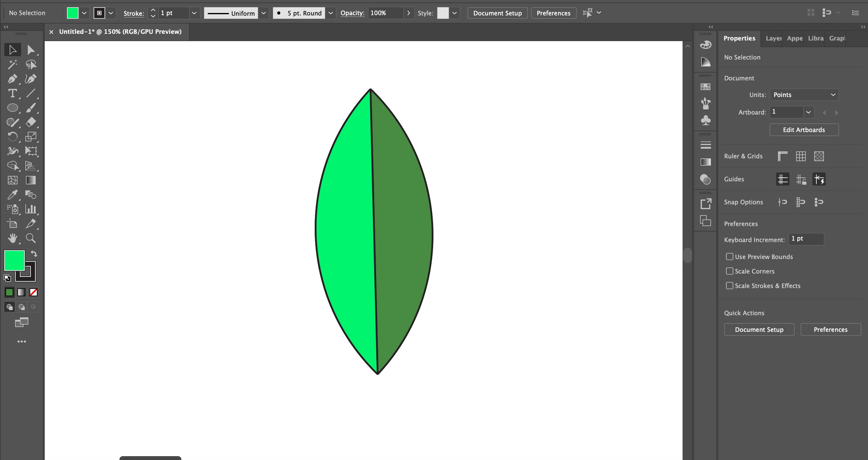Expand the stroke weight dropdown
Screen dimensions: 868x460
tap(194, 13)
